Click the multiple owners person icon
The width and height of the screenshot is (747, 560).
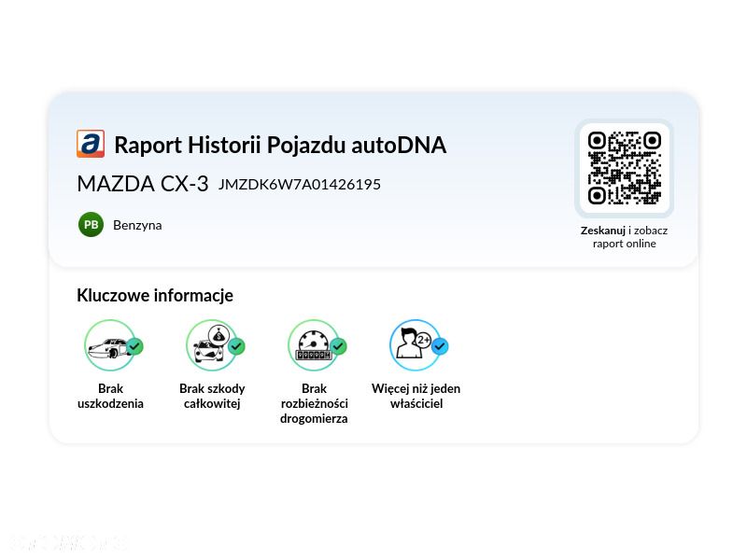point(415,345)
